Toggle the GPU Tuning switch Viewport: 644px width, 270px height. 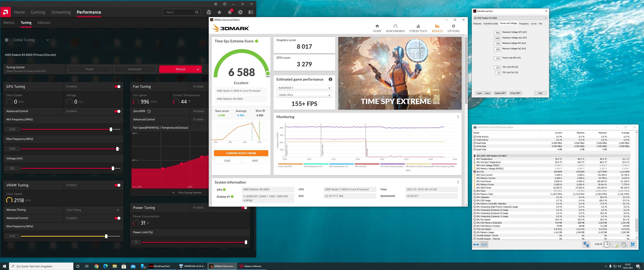point(117,87)
